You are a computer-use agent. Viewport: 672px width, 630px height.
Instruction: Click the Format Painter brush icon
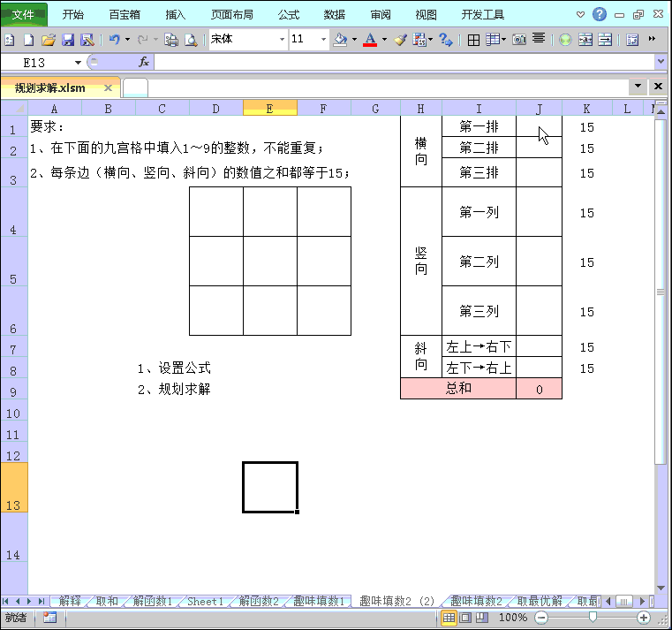tap(400, 40)
